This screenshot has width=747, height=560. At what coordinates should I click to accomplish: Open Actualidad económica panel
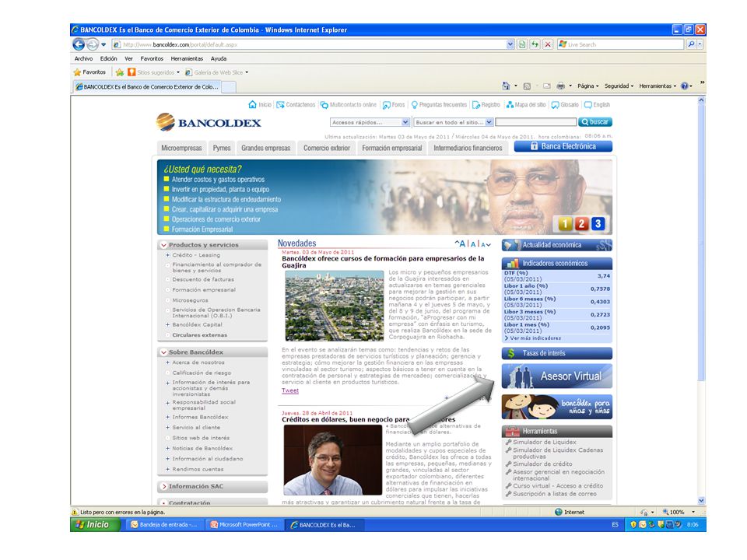(556, 245)
